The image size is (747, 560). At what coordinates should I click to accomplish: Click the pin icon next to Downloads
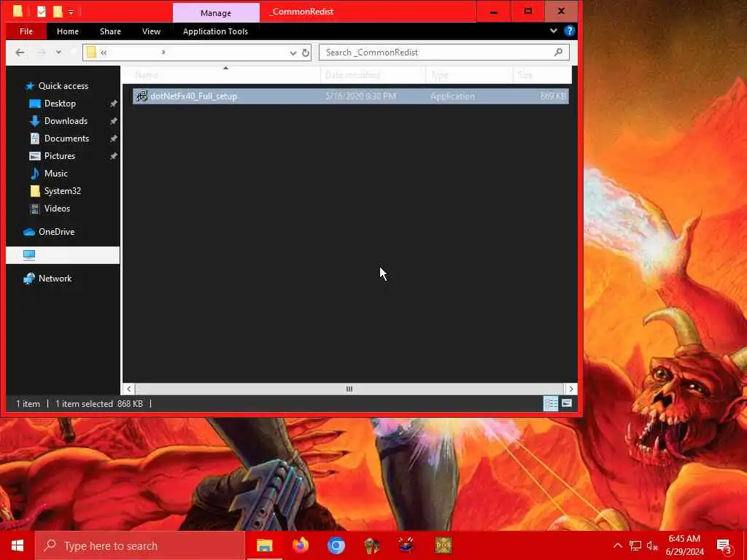[113, 121]
